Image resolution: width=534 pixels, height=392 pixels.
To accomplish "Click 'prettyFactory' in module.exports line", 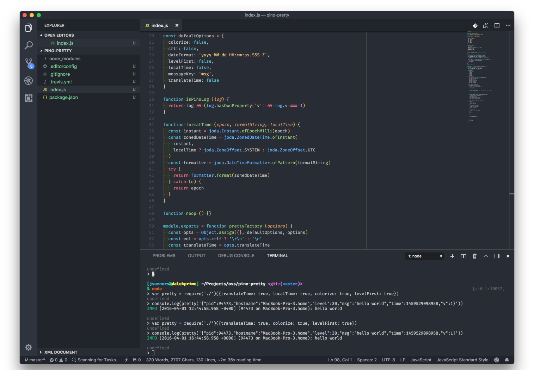I will click(x=246, y=226).
